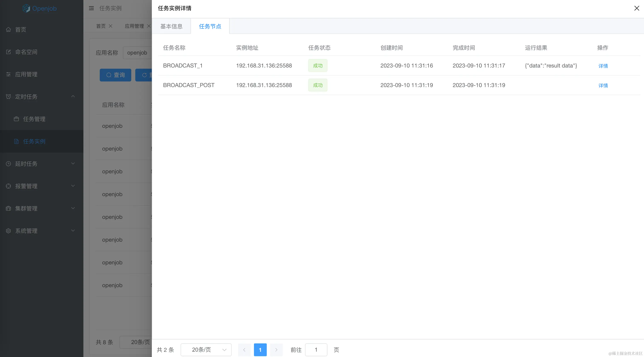
Task: Select the 任务节点 tab
Action: coord(210,26)
